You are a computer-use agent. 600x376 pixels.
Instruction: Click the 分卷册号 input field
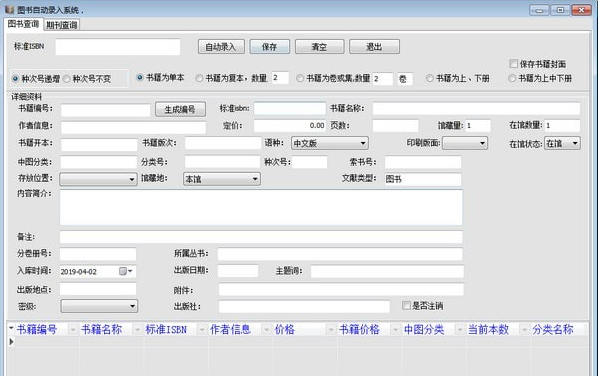pos(98,254)
